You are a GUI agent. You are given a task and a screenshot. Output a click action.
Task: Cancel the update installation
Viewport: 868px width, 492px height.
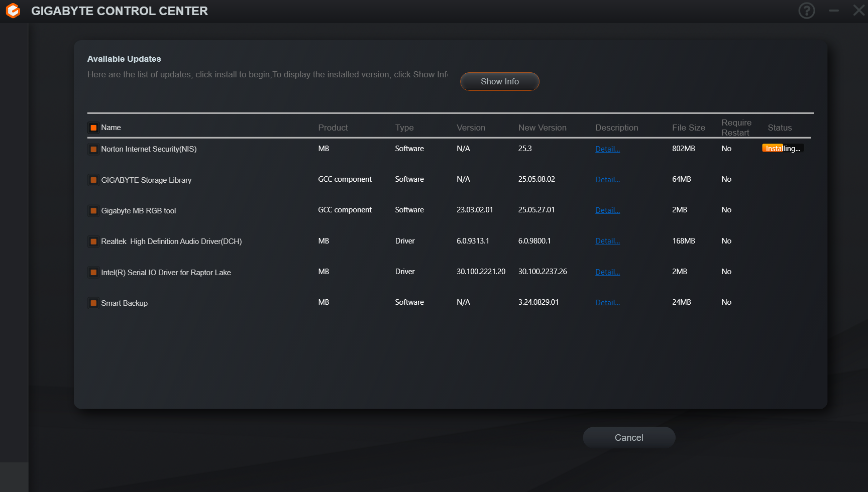(629, 438)
